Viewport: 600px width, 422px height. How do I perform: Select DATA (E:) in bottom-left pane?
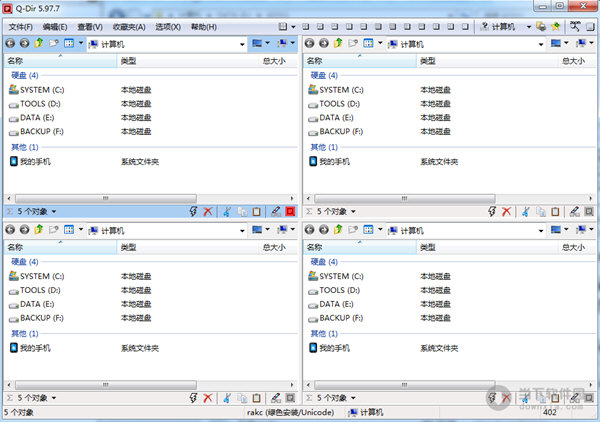tap(31, 305)
